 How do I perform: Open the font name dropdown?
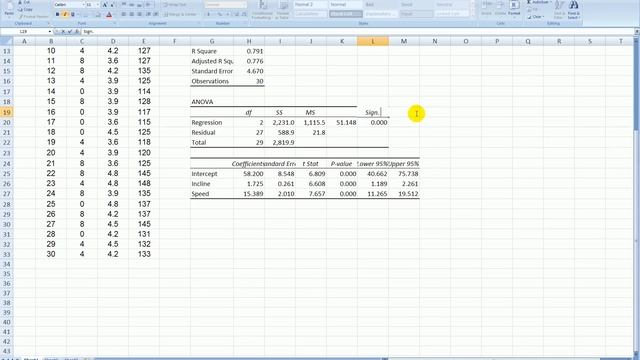[83, 4]
